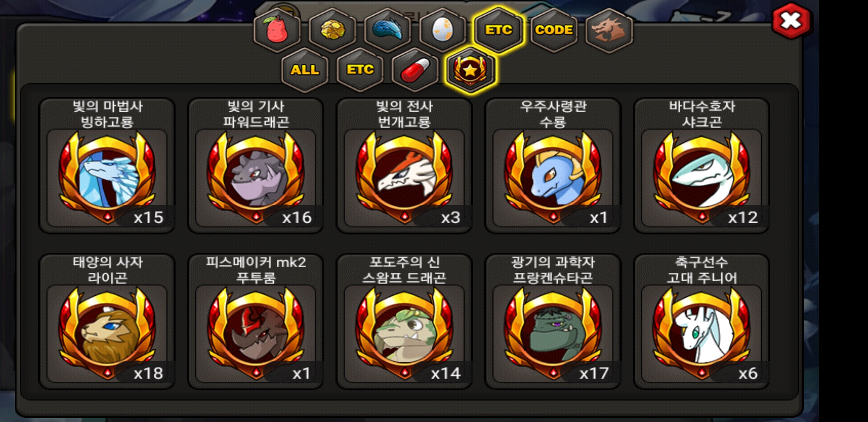Image resolution: width=868 pixels, height=422 pixels.
Task: Show ALL items filter
Action: click(305, 70)
